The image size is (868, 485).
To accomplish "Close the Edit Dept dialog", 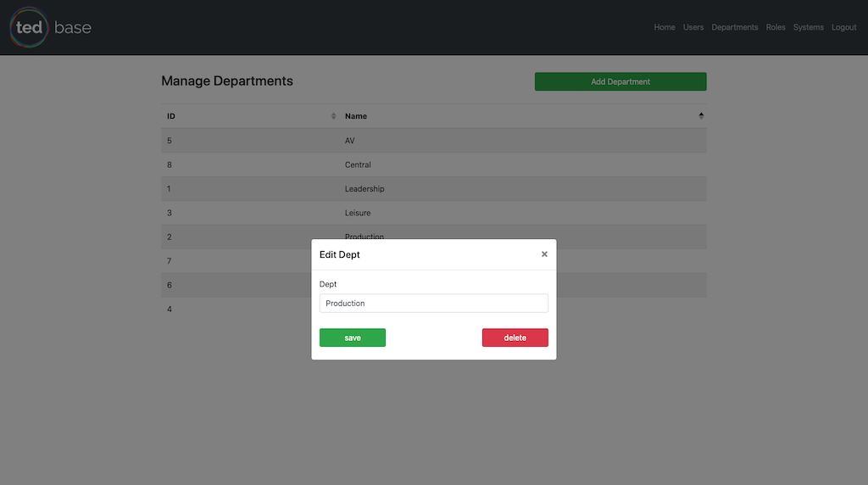I will (544, 254).
